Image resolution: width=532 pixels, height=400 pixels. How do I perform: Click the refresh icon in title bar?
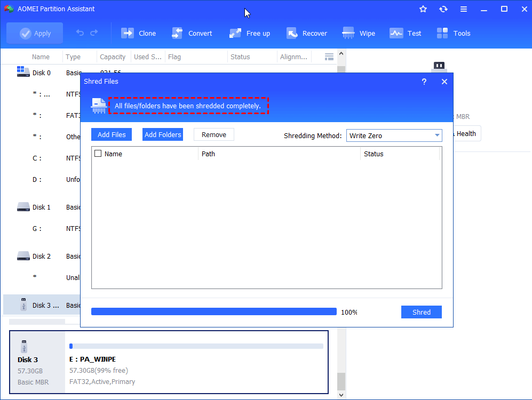click(x=443, y=9)
